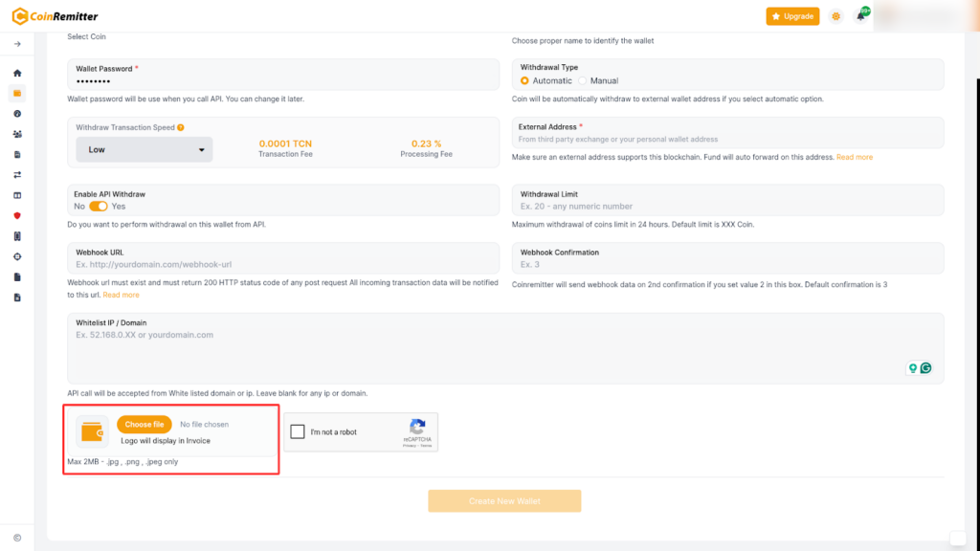Image resolution: width=980 pixels, height=551 pixels.
Task: Expand the sidebar with the arrow
Action: tap(16, 44)
